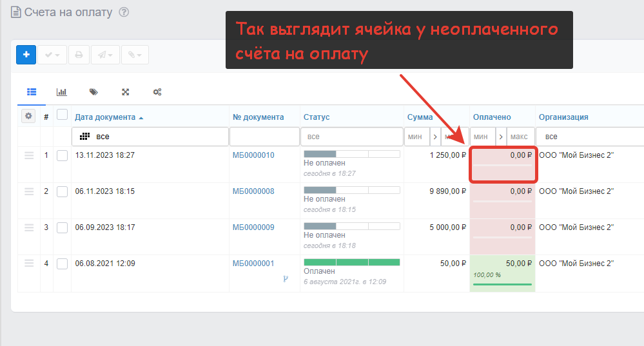This screenshot has height=346, width=644.
Task: Switch to the tags tab
Action: pyautogui.click(x=93, y=92)
